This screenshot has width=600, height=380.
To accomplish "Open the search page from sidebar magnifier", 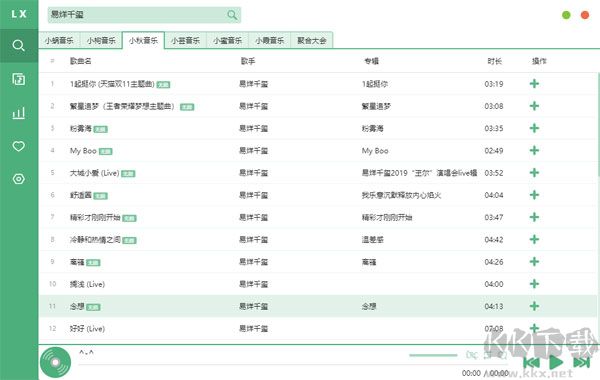I will pyautogui.click(x=18, y=46).
